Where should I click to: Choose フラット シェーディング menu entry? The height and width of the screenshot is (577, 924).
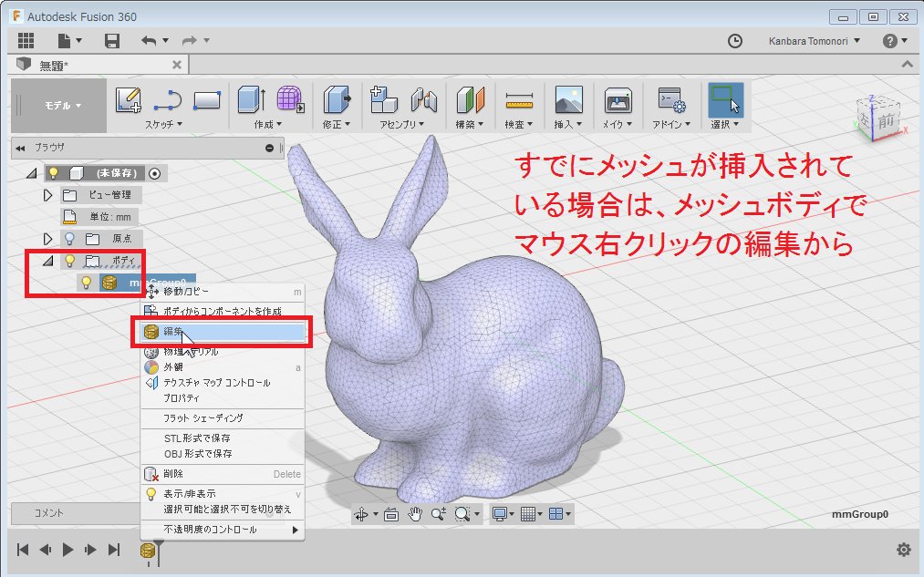[223, 418]
